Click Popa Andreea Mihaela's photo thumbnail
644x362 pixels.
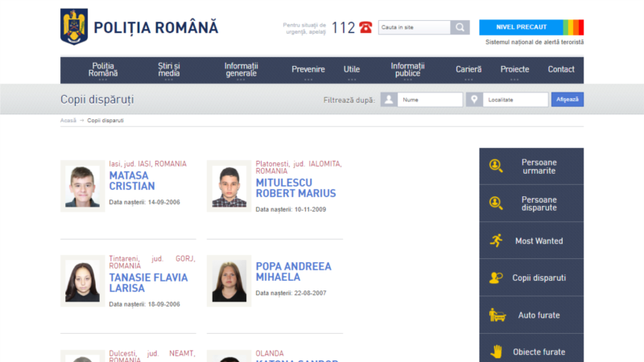pyautogui.click(x=229, y=281)
